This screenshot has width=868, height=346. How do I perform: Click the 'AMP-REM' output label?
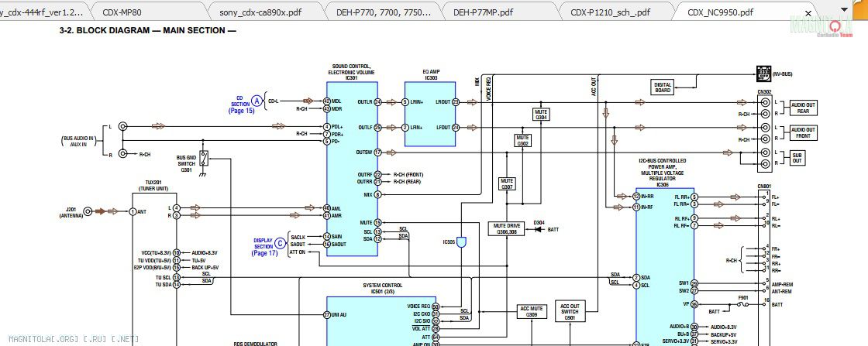[782, 284]
